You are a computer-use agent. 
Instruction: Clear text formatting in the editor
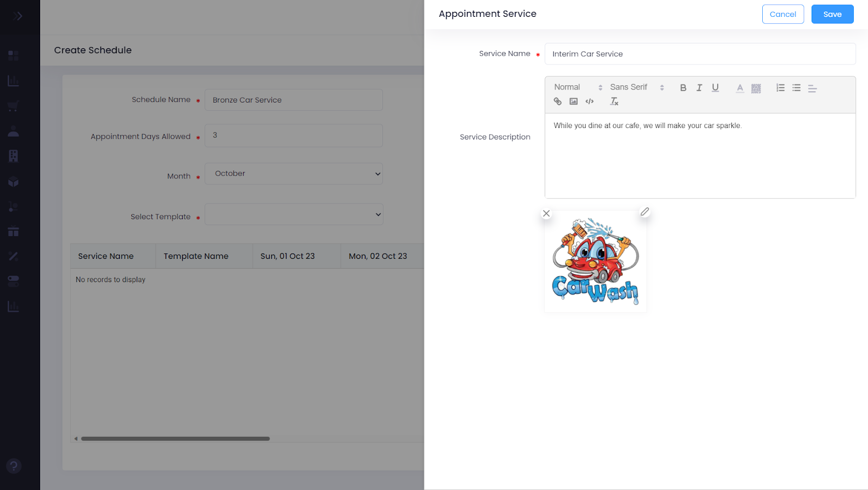tap(614, 101)
